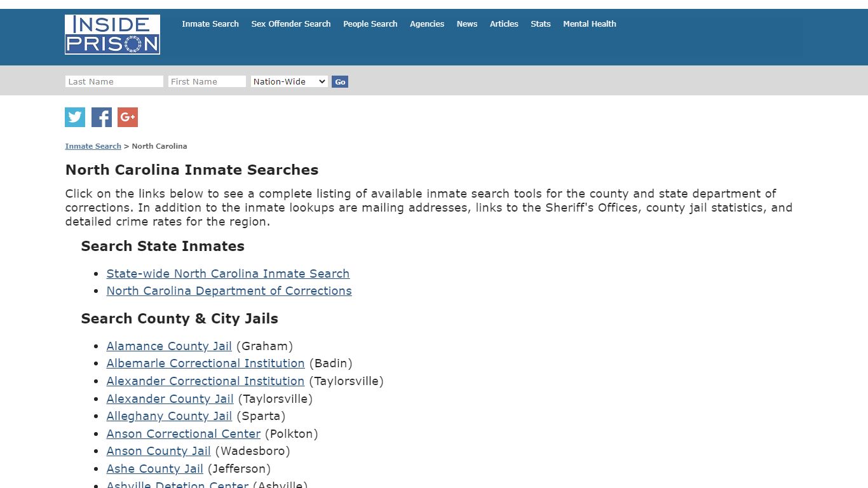Open Ashe County Jail link
Screen dimensions: 868x488
pyautogui.click(x=154, y=468)
